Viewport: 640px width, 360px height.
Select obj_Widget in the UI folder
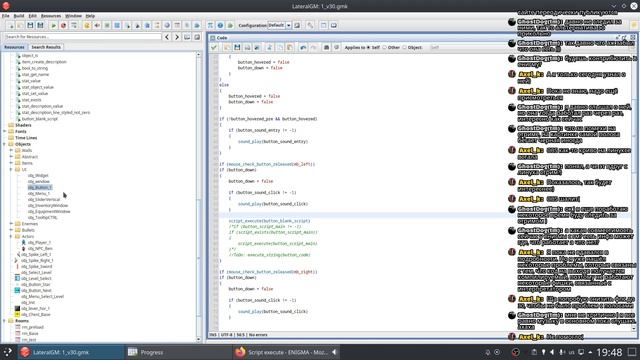38,176
